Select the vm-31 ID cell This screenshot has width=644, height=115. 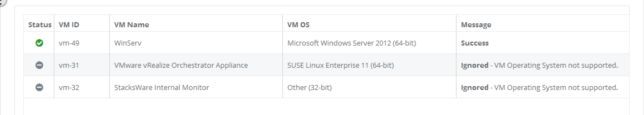pos(69,65)
